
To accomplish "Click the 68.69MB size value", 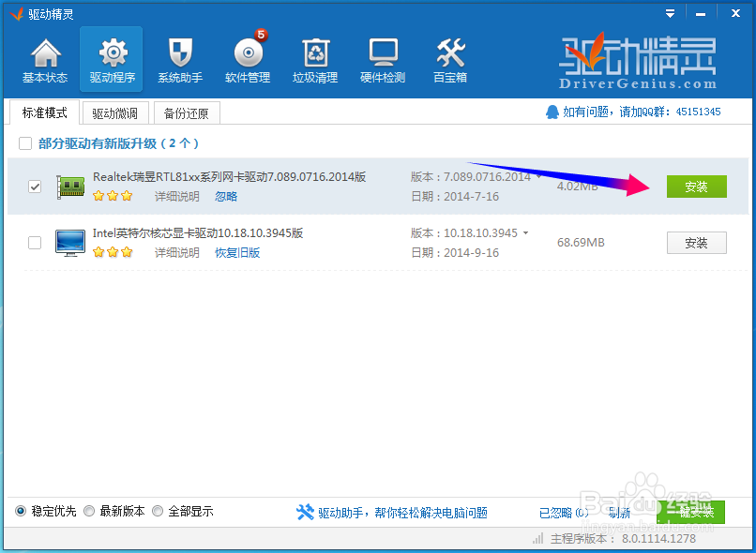I will point(581,243).
